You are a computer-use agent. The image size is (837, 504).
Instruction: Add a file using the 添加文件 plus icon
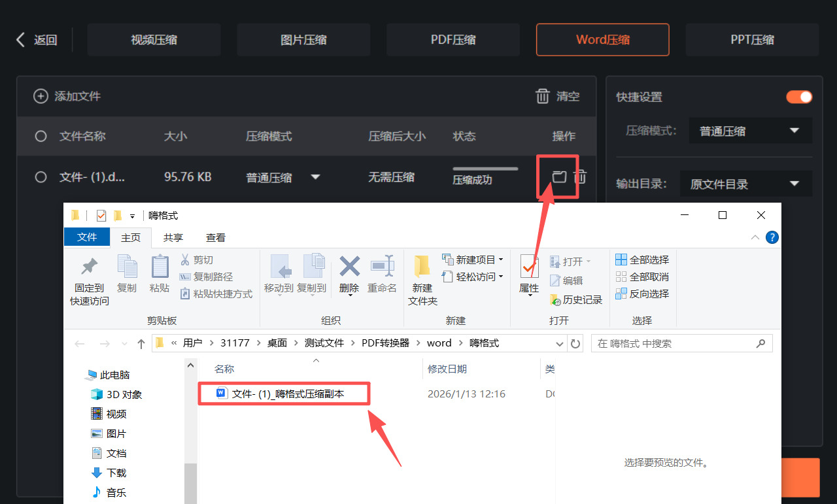[40, 96]
